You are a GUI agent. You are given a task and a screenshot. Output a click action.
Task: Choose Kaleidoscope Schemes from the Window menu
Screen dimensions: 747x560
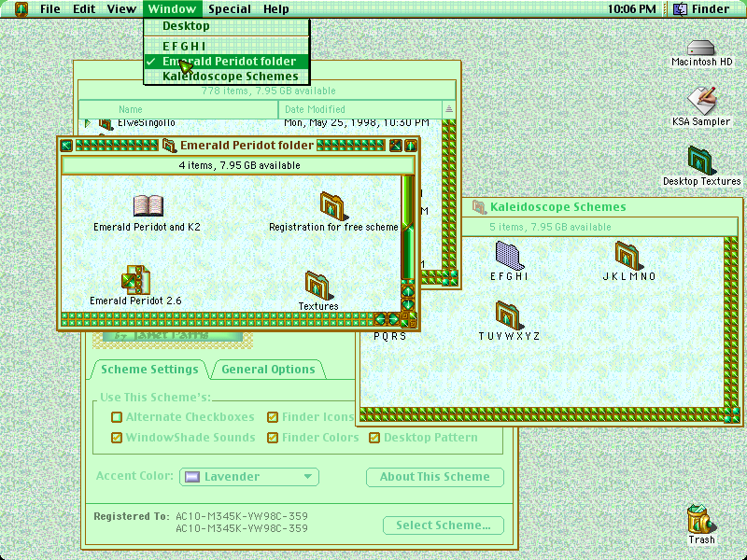227,77
